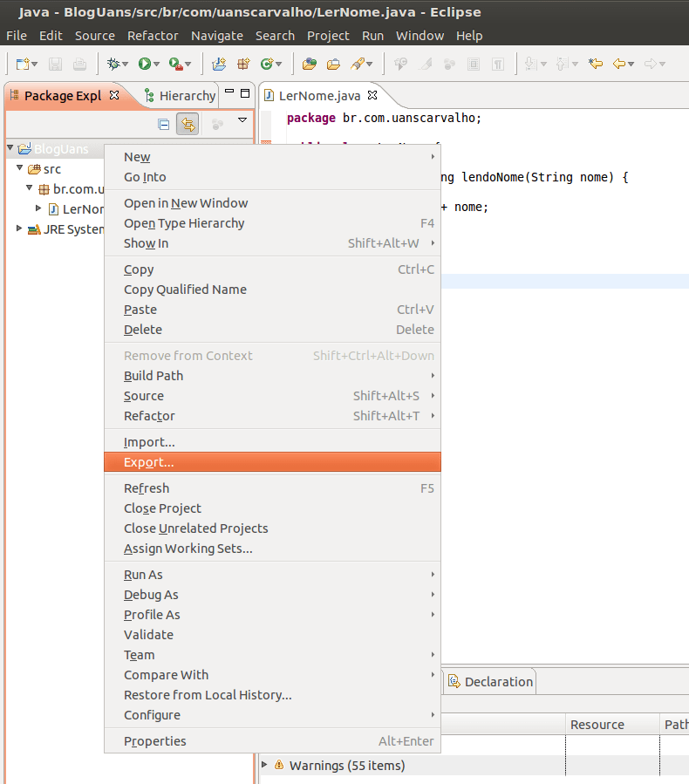Expand the JRE System Library node

point(19,228)
